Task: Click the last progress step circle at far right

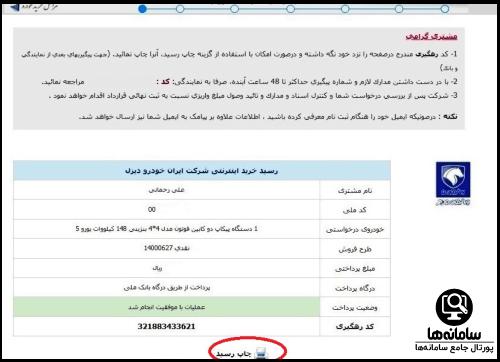Action: tap(445, 9)
